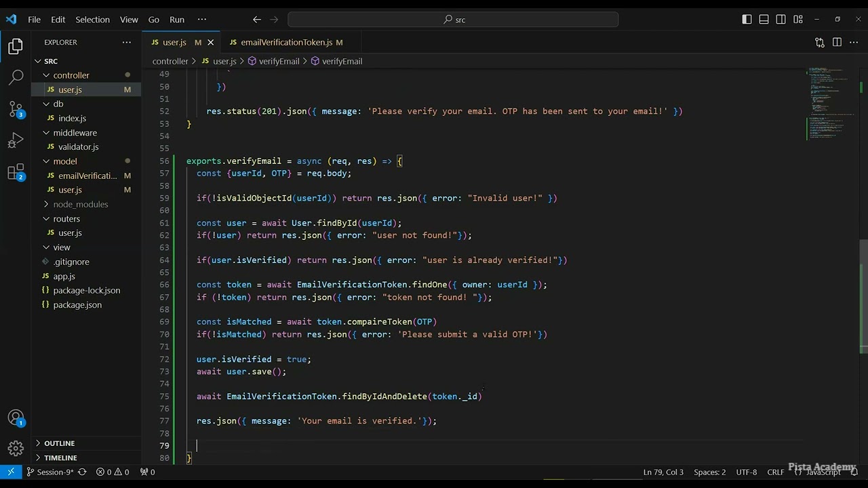Toggle the bottom Panel visibility

pyautogui.click(x=764, y=20)
